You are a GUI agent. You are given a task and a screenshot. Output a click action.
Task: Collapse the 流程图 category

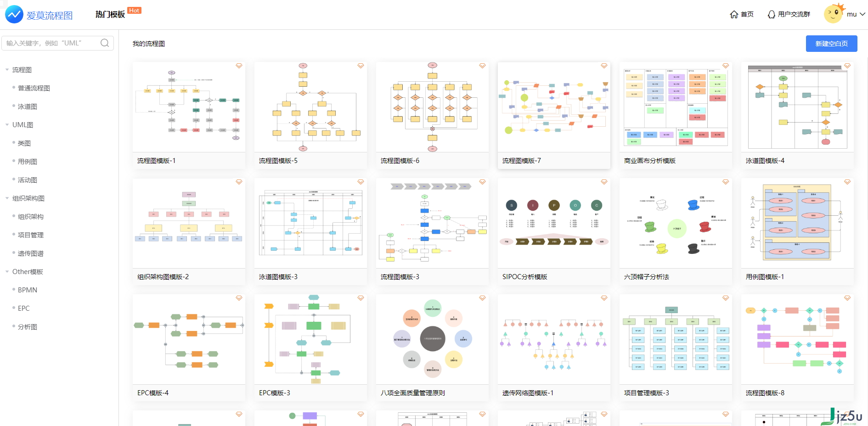tap(7, 70)
